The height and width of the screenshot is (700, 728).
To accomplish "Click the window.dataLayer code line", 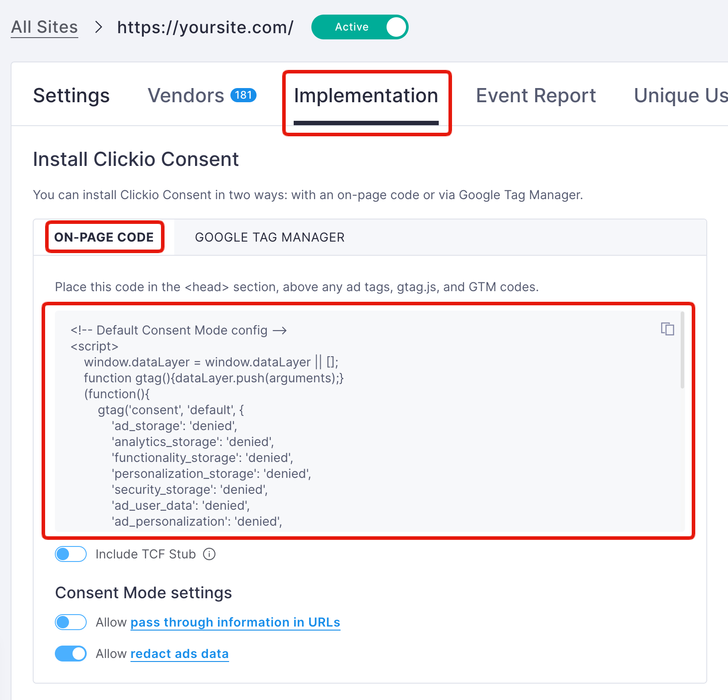I will [211, 362].
